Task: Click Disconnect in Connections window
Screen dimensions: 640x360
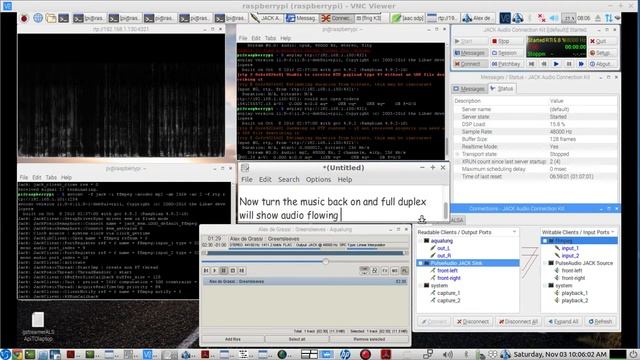Action: pos(473,322)
